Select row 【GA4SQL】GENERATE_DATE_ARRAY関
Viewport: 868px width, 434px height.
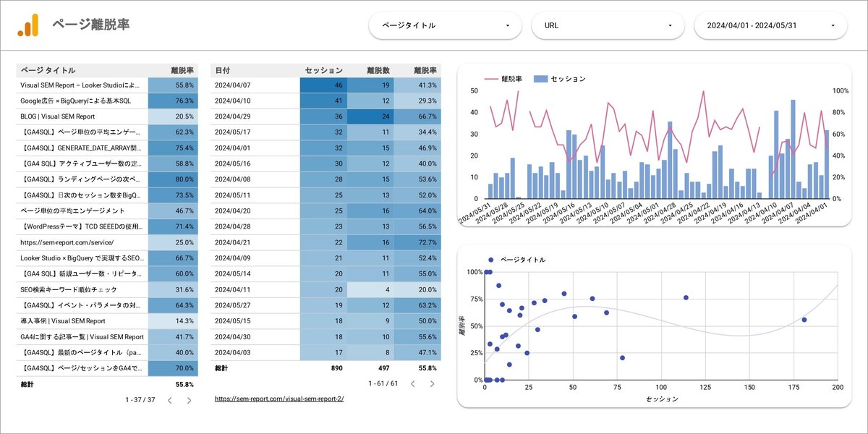click(x=107, y=148)
